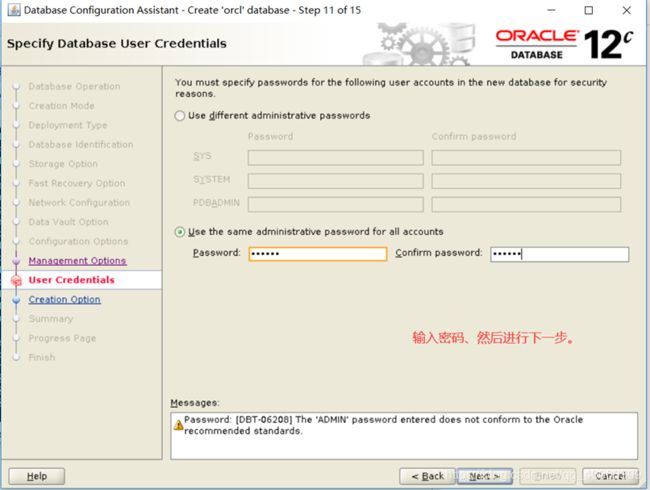Minimize the Database Configuration Assistant window
The image size is (650, 490).
coord(551,10)
